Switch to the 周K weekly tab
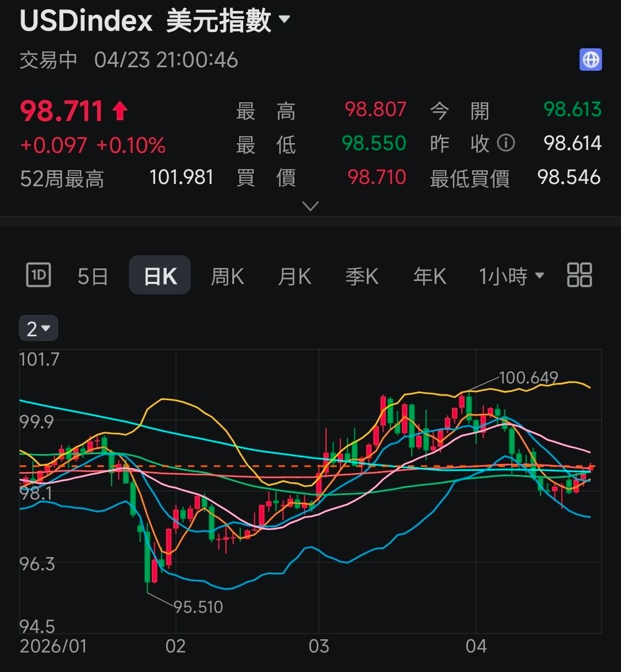Viewport: 621px width, 672px height. [227, 277]
